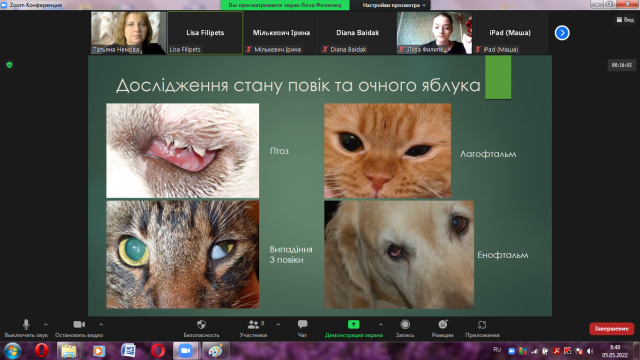Screen dimensions: 640x360
Task: Open the Chat (Чат) panel
Action: 302,328
